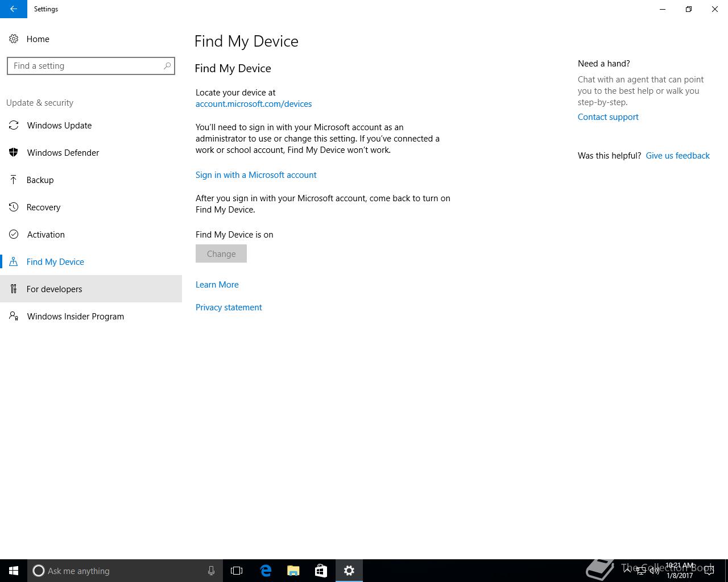Select the Windows Defender shield icon
This screenshot has height=582, width=728.
tap(14, 152)
